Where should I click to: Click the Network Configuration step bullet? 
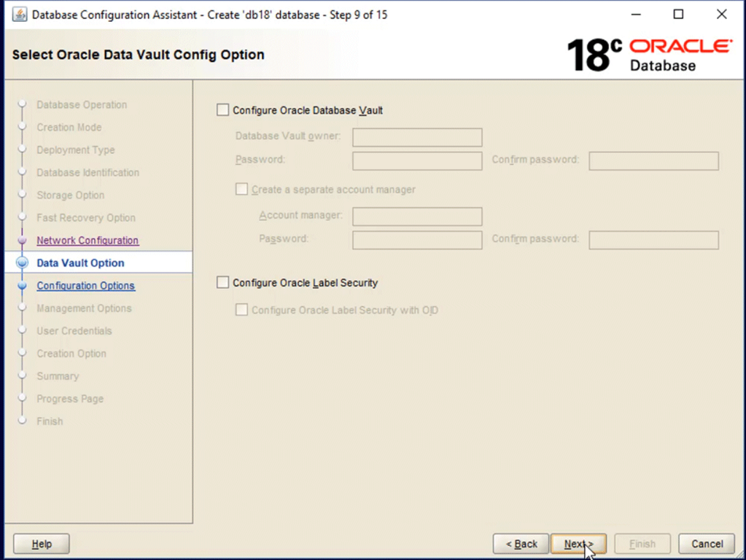coord(22,241)
